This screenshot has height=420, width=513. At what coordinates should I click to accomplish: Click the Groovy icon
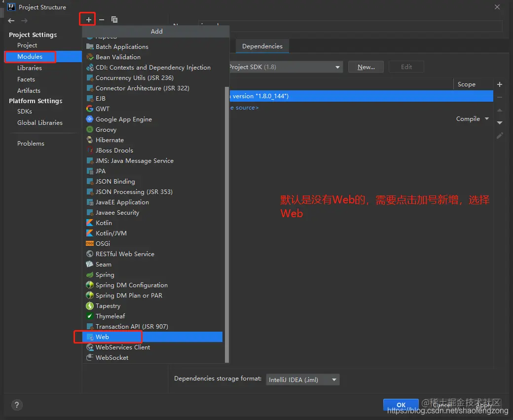(90, 130)
